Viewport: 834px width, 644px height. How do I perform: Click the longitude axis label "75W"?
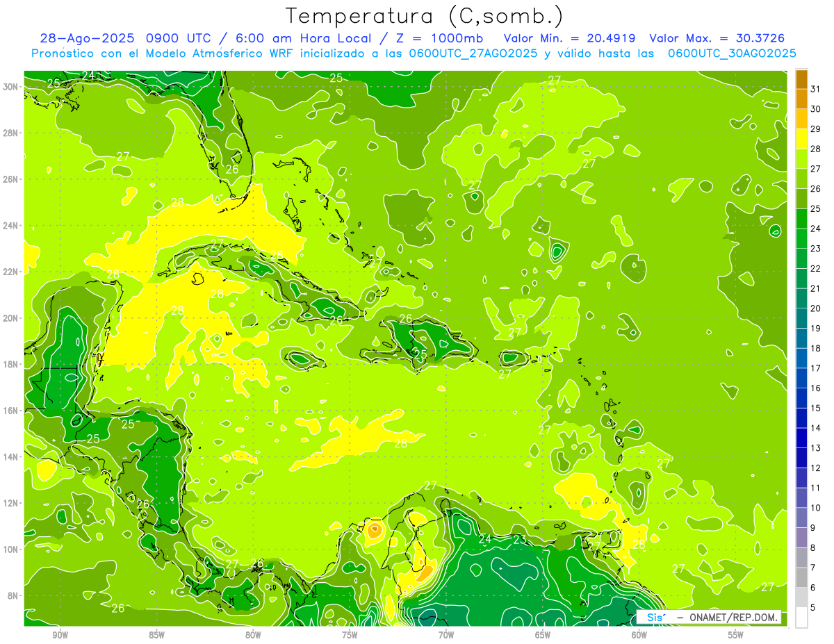click(x=350, y=634)
